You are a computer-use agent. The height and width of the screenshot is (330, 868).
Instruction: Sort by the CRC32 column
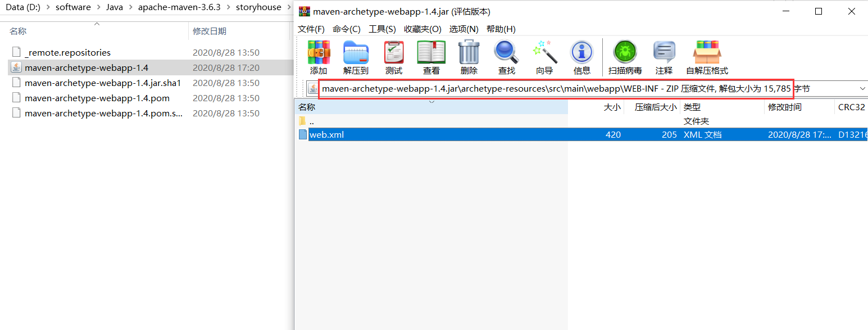851,107
